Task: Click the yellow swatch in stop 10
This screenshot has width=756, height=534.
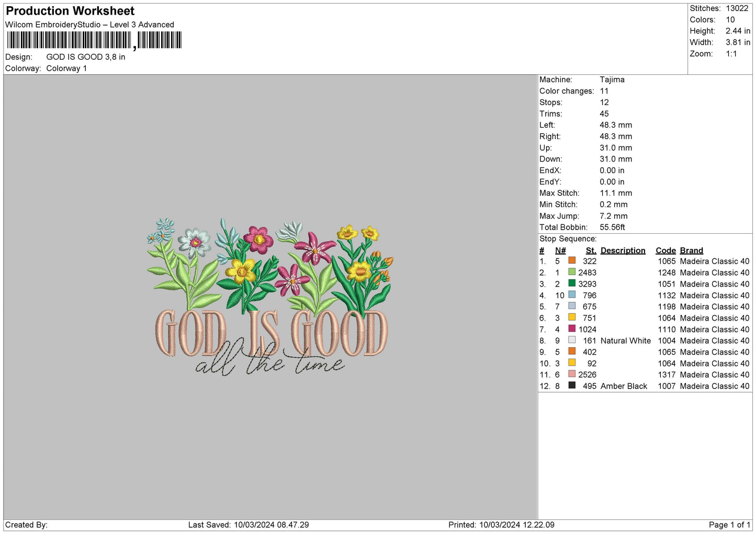Action: (x=572, y=362)
